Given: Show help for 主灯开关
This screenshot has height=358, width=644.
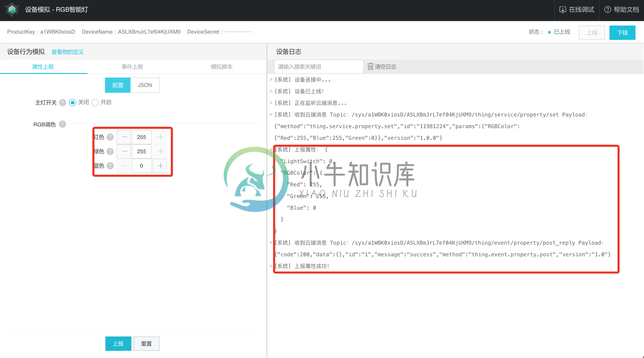Looking at the screenshot, I should pyautogui.click(x=63, y=103).
